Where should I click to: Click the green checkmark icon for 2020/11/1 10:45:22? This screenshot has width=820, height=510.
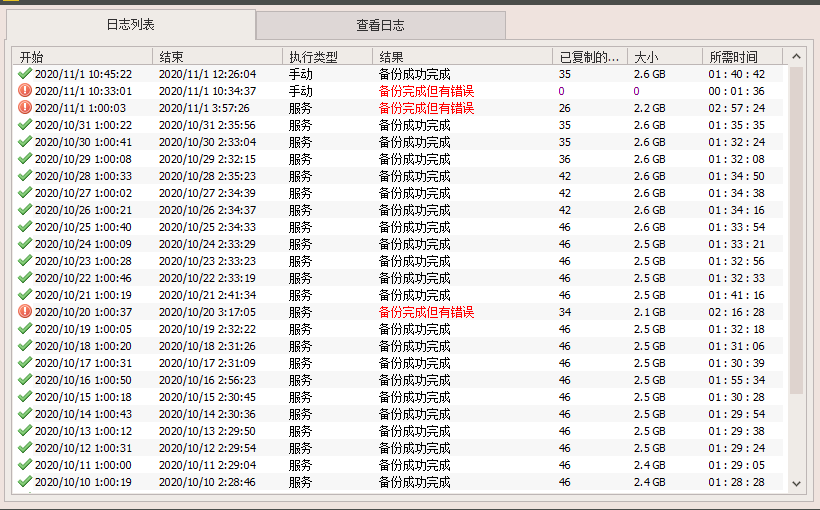(x=25, y=74)
